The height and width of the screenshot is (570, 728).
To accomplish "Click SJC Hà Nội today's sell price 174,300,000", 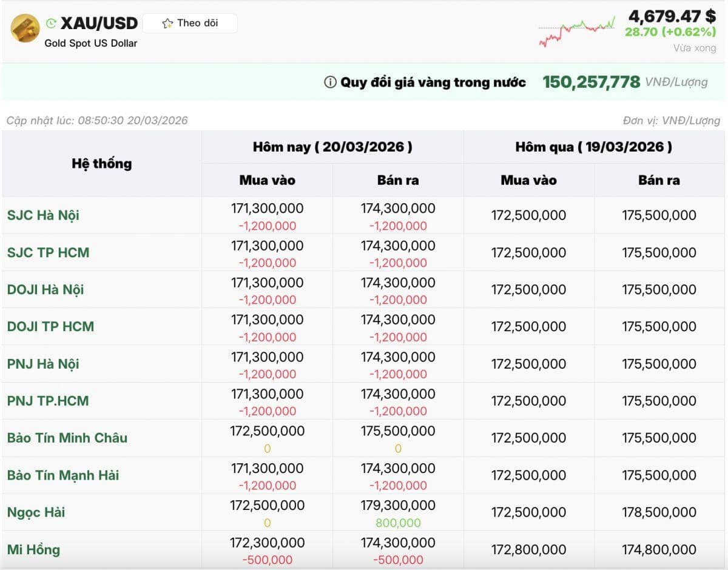I will click(398, 209).
